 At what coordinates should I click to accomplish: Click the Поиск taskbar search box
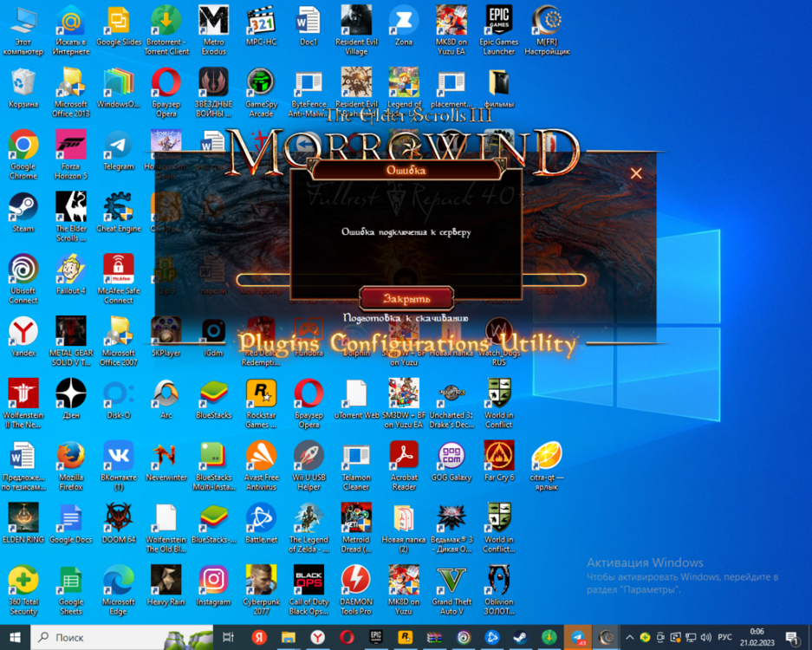121,638
